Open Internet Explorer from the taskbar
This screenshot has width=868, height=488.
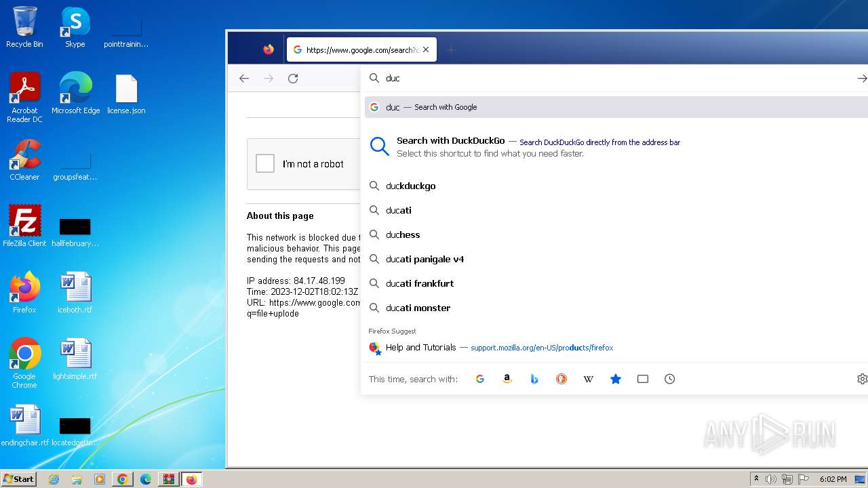click(54, 479)
